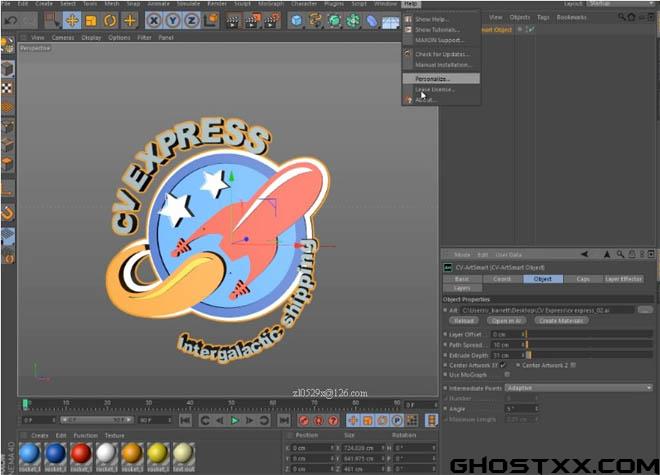
Task: Jump to the start of the animation
Action: (185, 420)
